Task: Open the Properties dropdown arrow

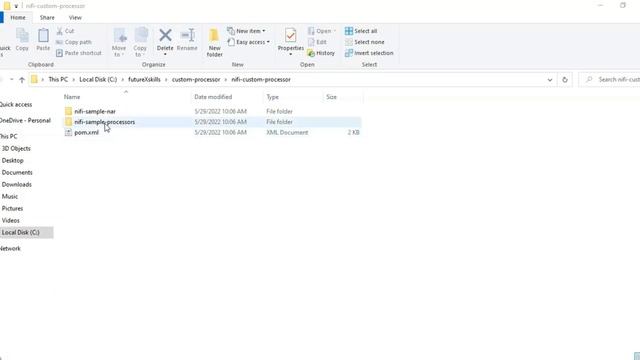Action: pos(291,55)
